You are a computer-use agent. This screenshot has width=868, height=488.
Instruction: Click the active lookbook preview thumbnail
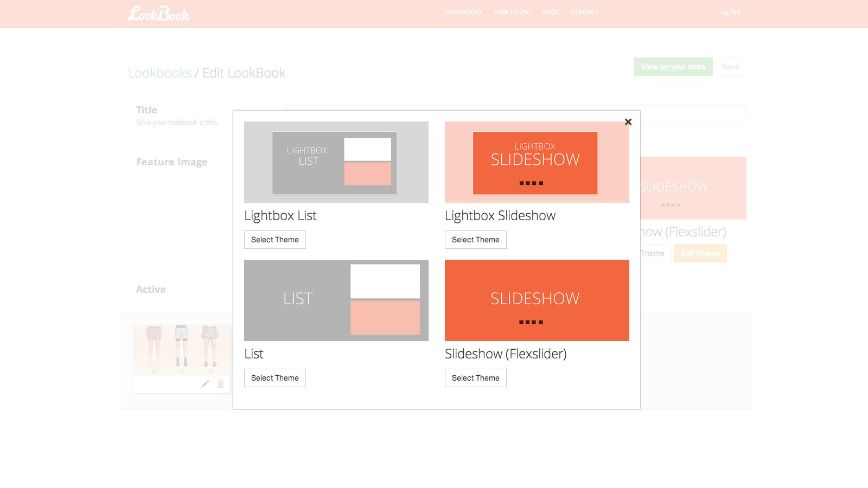click(181, 350)
